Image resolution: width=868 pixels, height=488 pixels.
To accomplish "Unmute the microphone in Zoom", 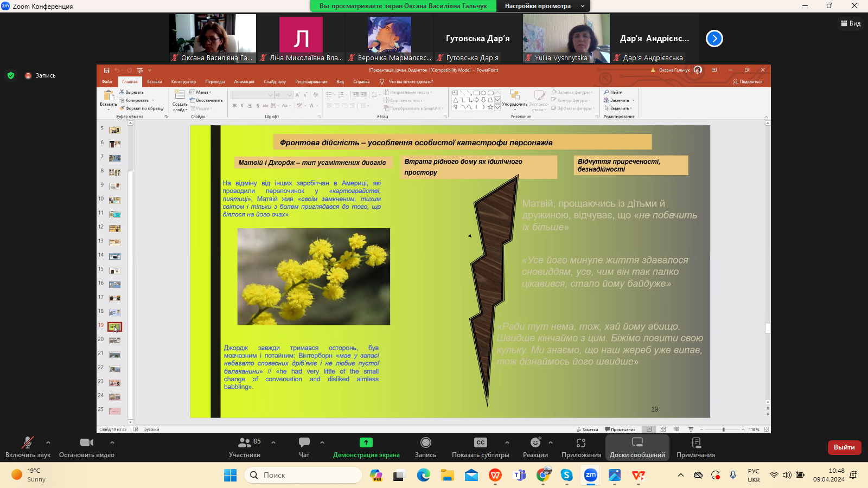I will click(27, 443).
